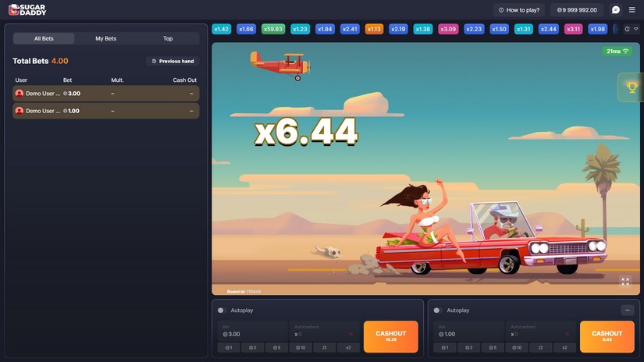Viewport: 644px width, 362px height.
Task: Double the right panel bet with x2
Action: (564, 348)
